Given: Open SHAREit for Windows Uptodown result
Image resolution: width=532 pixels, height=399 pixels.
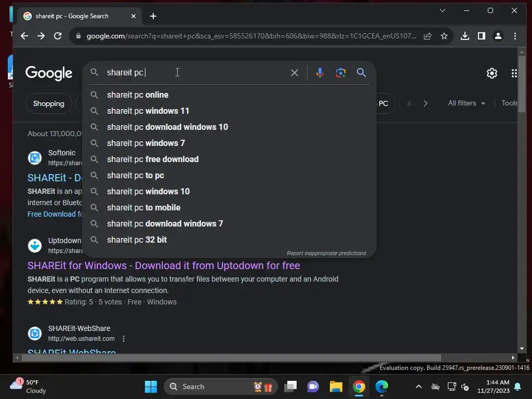Looking at the screenshot, I should point(164,265).
